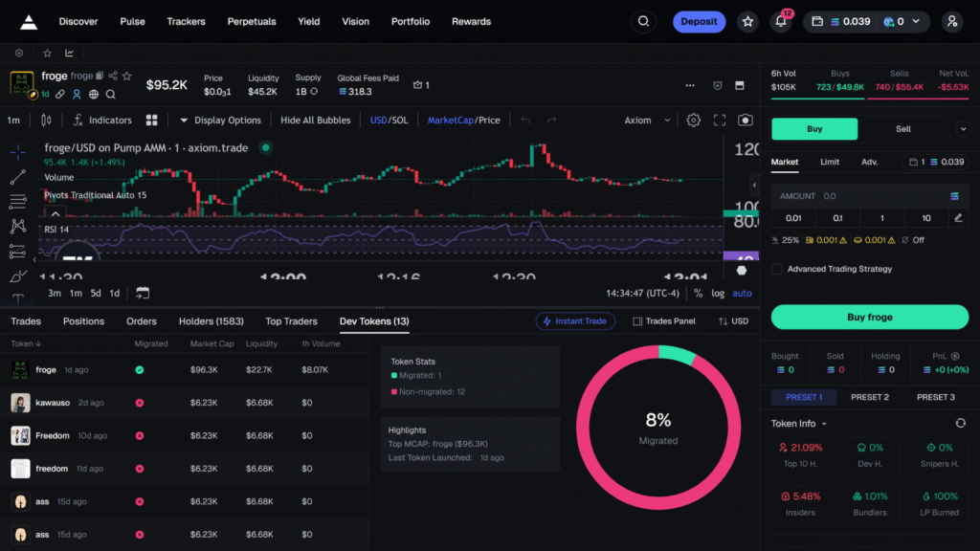Open the notifications bell

[781, 22]
